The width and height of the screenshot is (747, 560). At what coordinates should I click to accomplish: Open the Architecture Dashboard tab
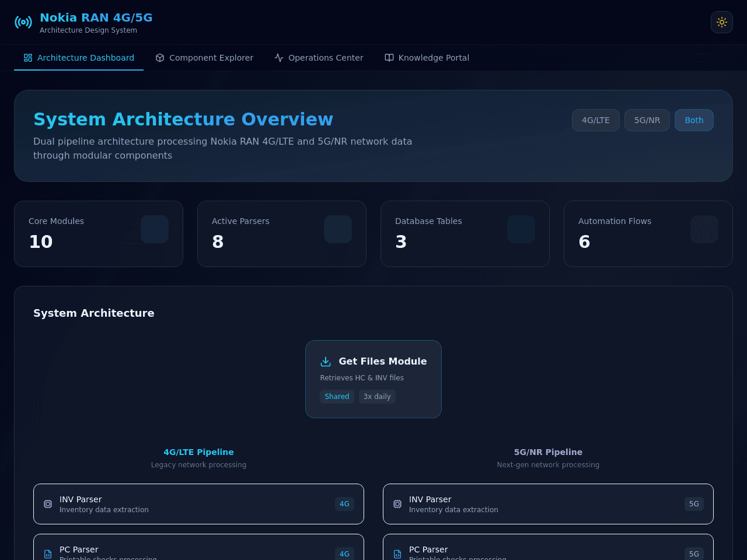(x=79, y=58)
